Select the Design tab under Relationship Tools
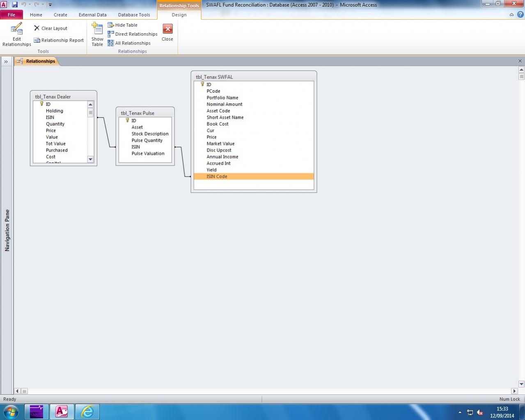 (179, 15)
